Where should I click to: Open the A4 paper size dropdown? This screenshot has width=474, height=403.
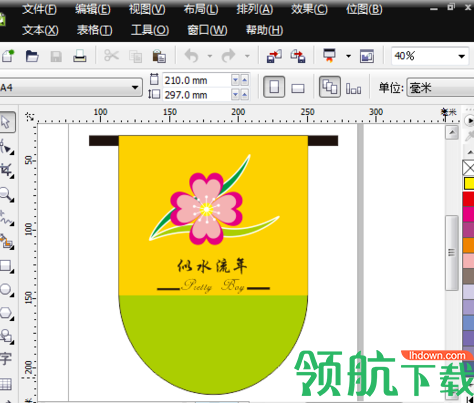click(135, 88)
